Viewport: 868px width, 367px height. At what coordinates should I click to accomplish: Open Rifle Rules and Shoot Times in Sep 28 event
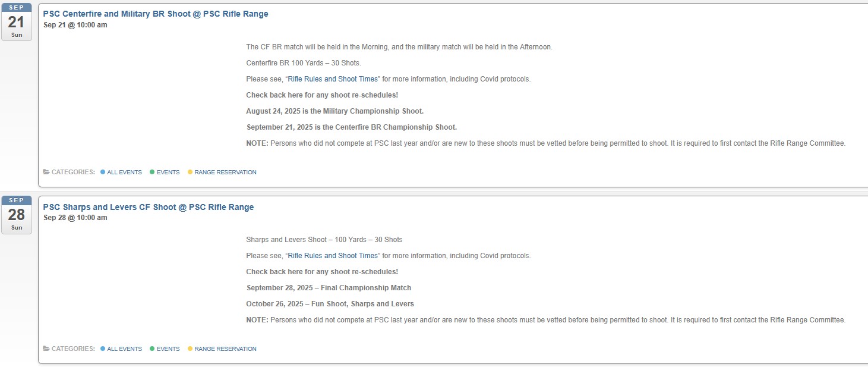(x=333, y=256)
